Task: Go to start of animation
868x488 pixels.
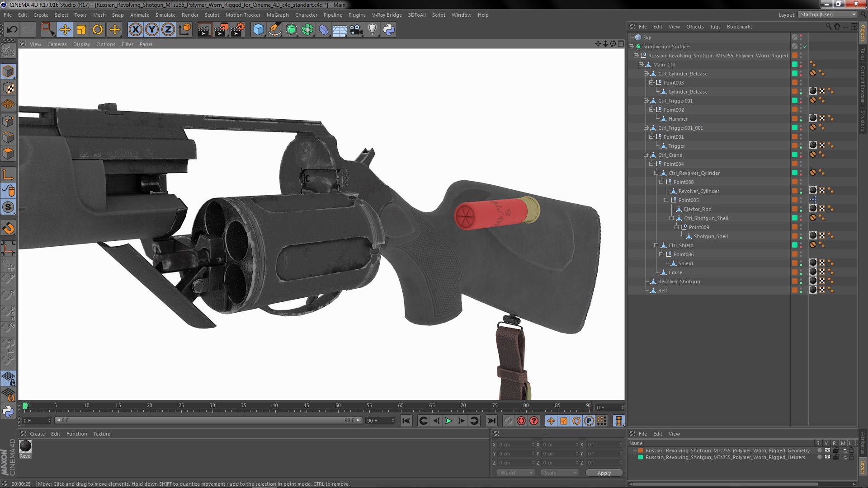Action: coord(406,421)
